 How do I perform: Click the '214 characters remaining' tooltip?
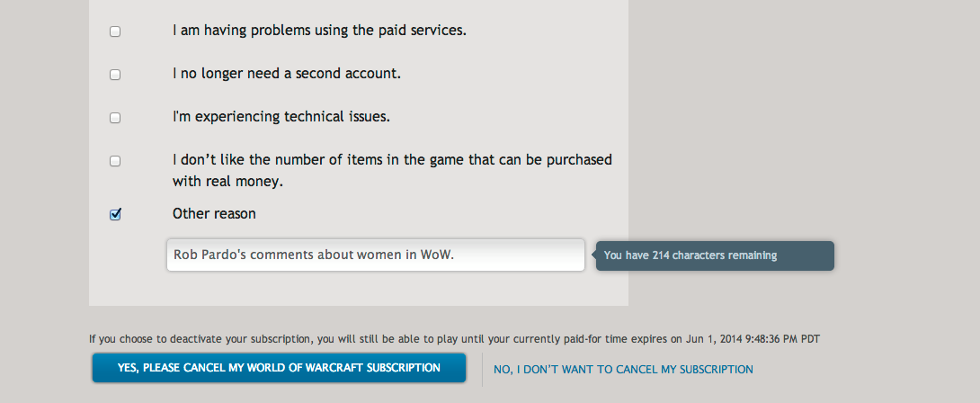716,255
